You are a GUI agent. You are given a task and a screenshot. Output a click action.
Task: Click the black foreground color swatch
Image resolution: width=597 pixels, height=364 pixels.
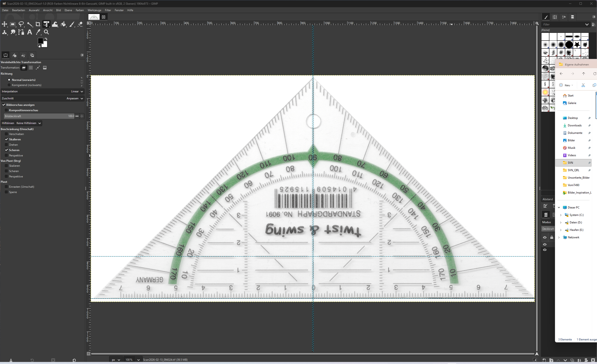click(x=40, y=41)
